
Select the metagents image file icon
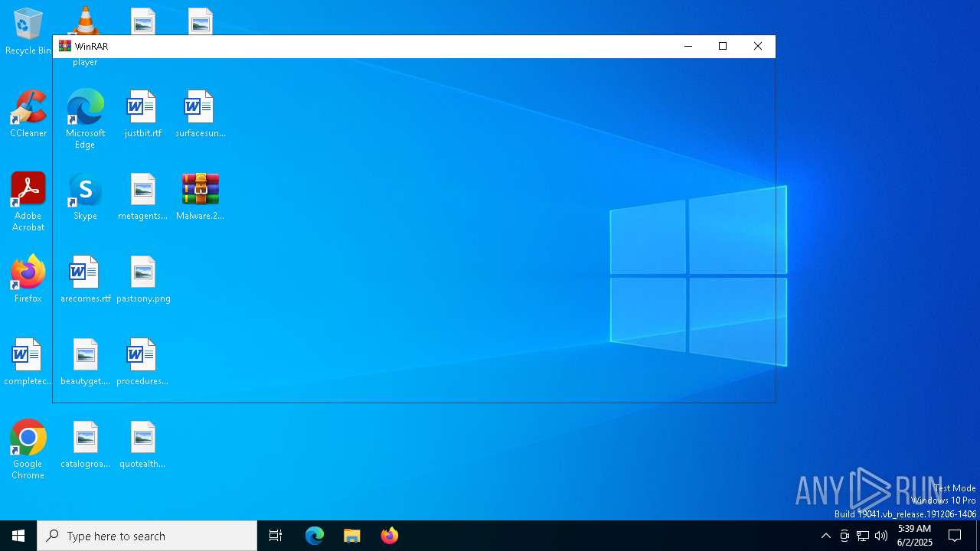click(x=143, y=197)
